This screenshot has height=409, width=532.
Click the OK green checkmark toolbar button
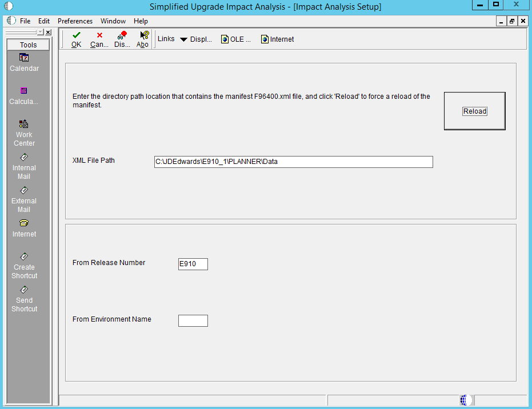77,39
